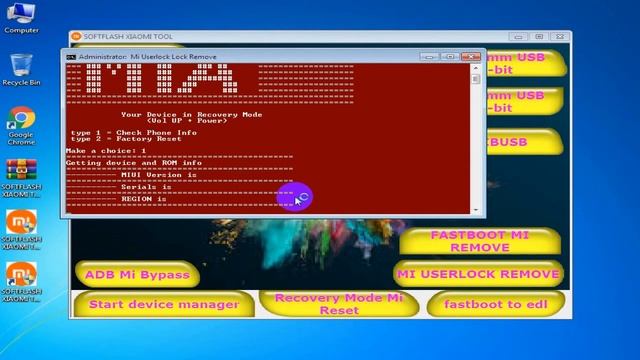Viewport: 640px width, 360px height.
Task: Open the Recycle Bin icon
Action: click(21, 69)
